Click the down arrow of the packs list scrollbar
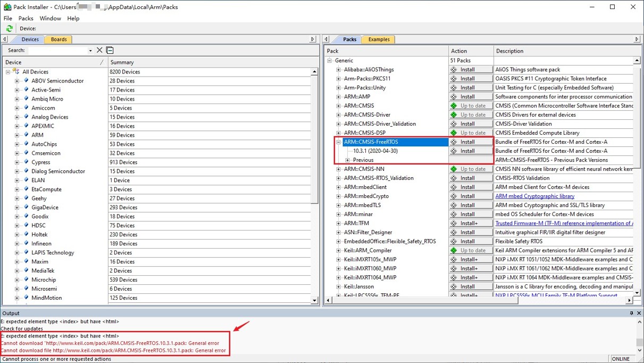Image resolution: width=644 pixels, height=363 pixels. (637, 292)
